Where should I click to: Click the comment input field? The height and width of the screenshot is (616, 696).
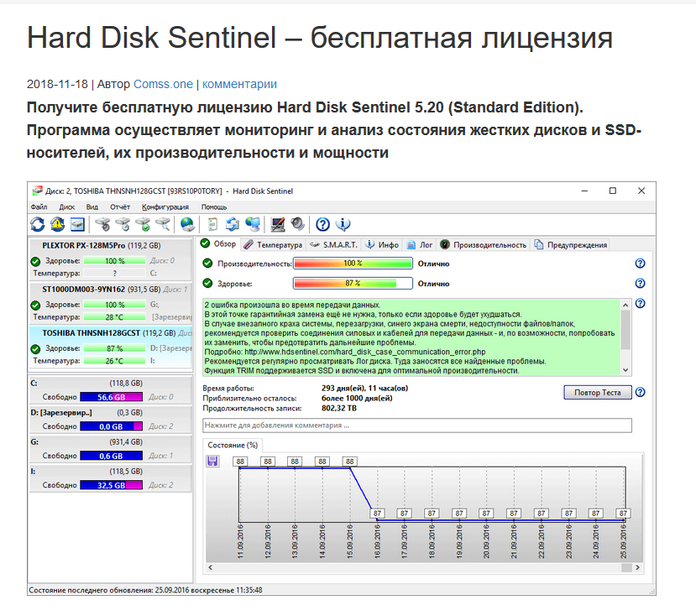pos(416,425)
